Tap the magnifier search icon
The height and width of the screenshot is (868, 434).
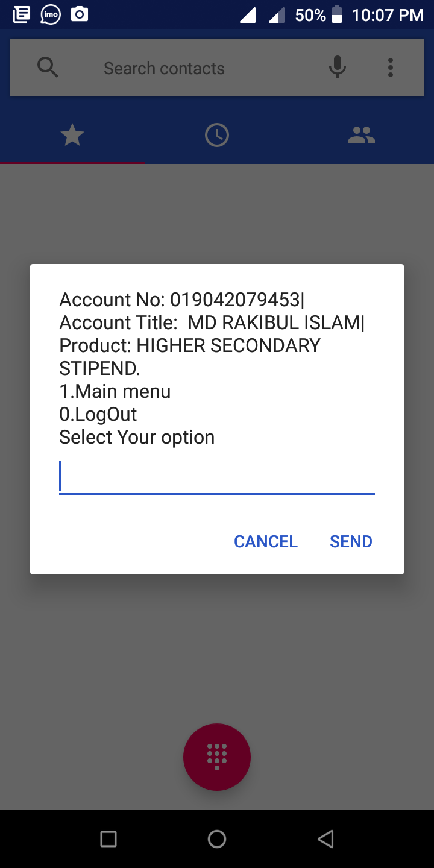tap(48, 68)
